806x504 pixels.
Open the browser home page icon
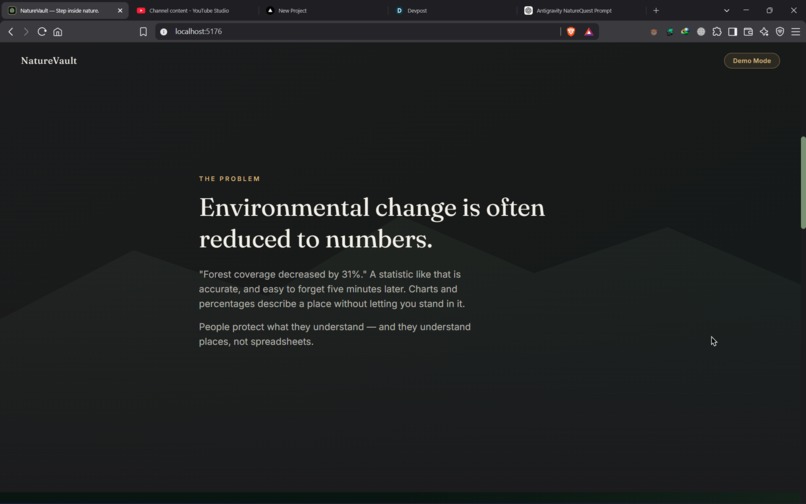coord(58,32)
